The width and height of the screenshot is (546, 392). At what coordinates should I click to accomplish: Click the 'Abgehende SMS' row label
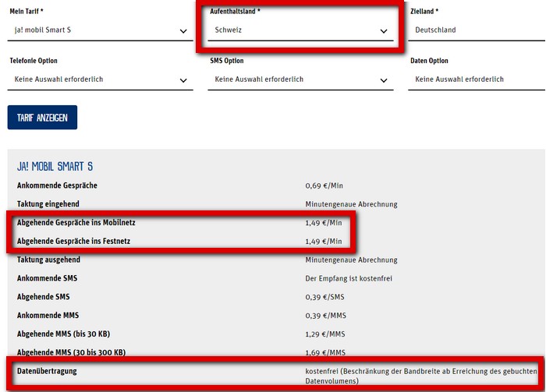pos(43,297)
